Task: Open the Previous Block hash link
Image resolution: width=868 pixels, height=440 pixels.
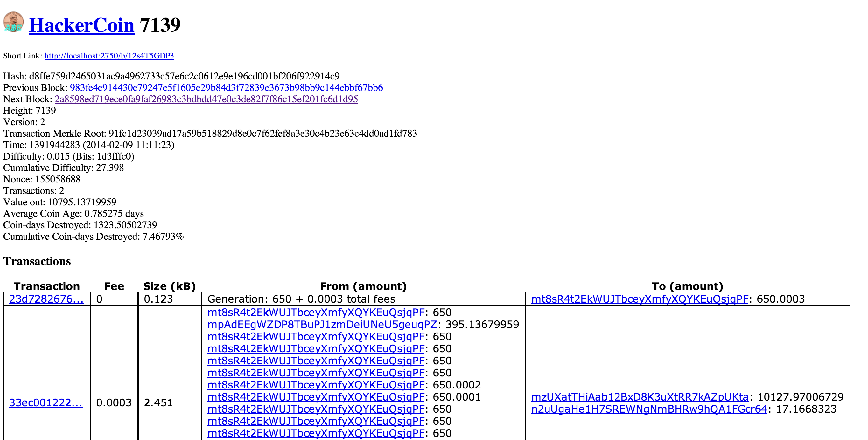Action: 226,88
